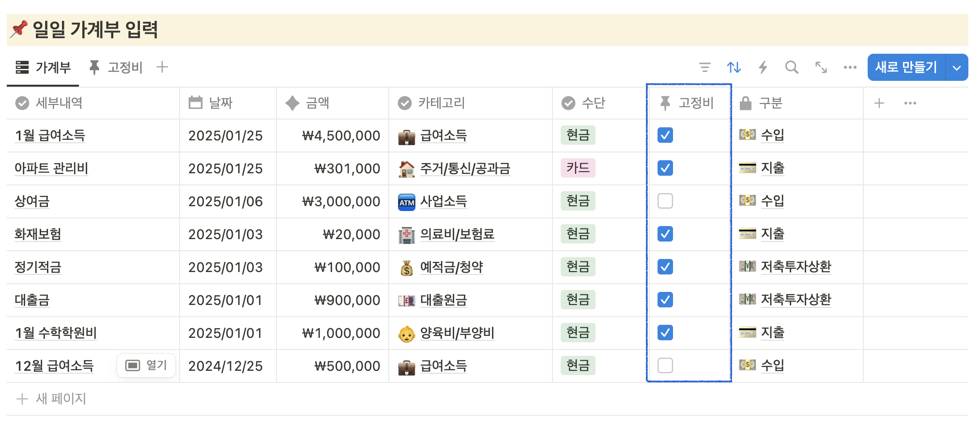980x425 pixels.
Task: Expand database to full page with diagonal arrow icon
Action: click(x=821, y=67)
